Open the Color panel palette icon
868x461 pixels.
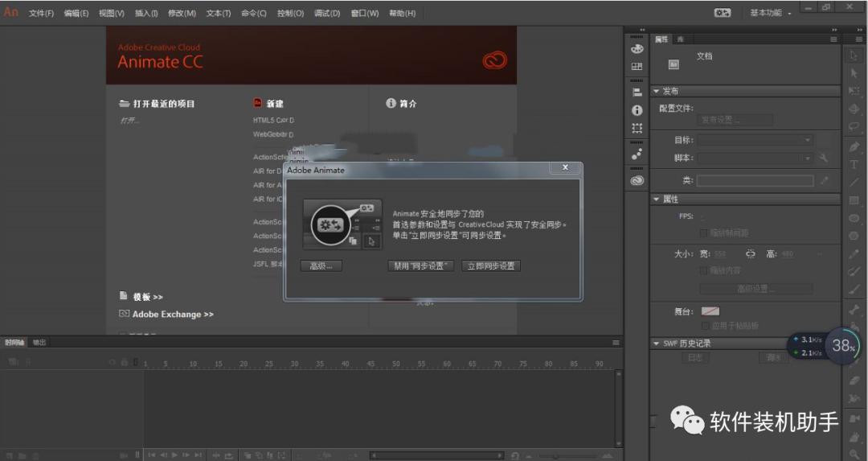(x=637, y=48)
